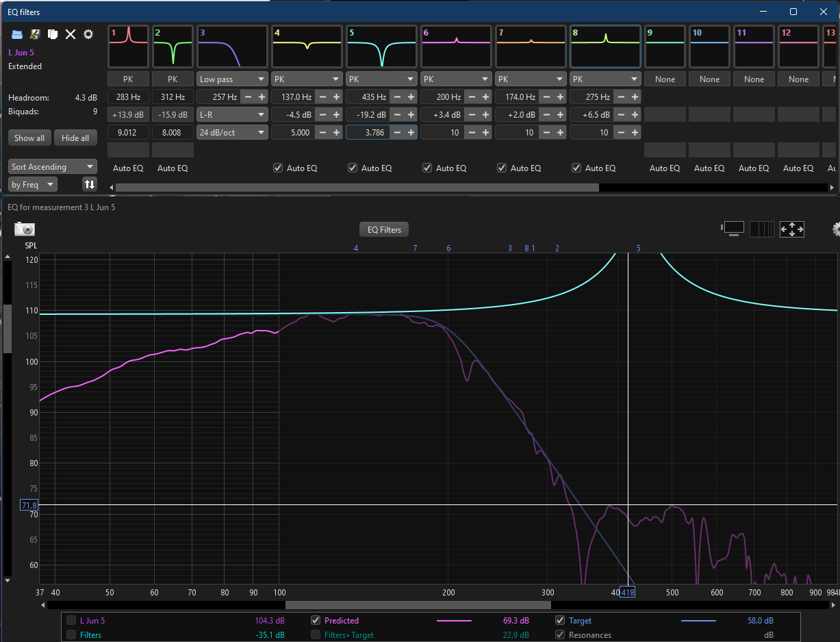Increase filter 6 frequency 200 Hz plus
The height and width of the screenshot is (642, 840).
point(486,97)
